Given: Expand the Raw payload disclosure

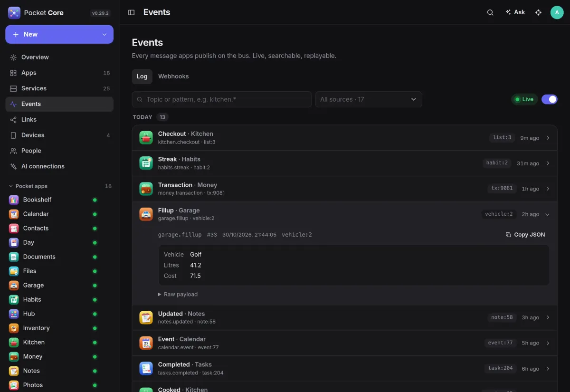Looking at the screenshot, I should 178,295.
